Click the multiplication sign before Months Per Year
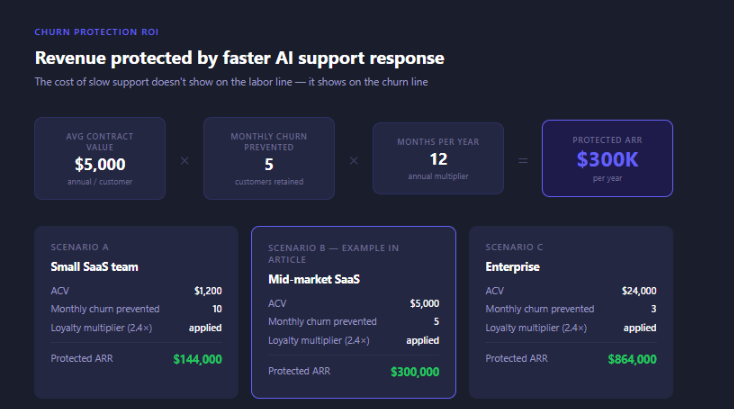The width and height of the screenshot is (734, 409). point(353,159)
